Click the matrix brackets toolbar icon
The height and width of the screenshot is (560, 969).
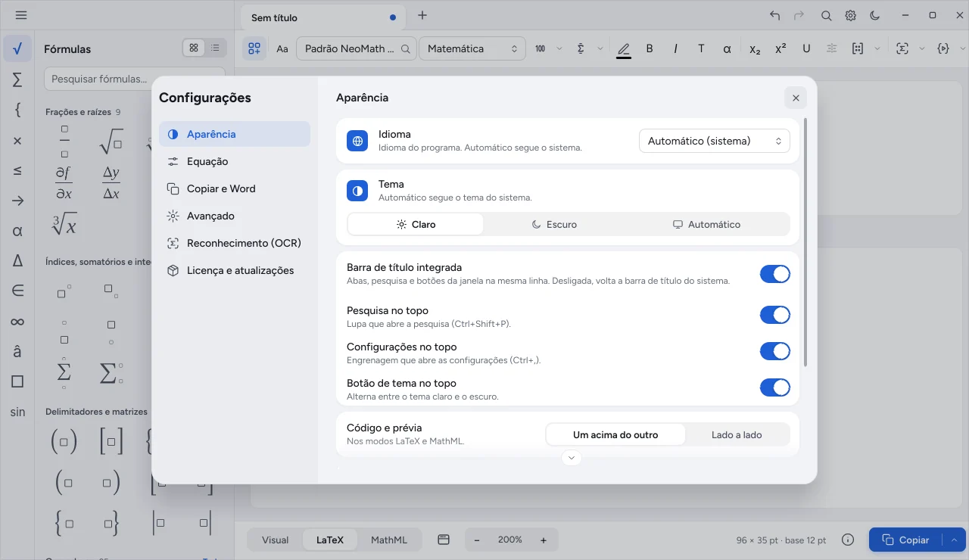(858, 48)
